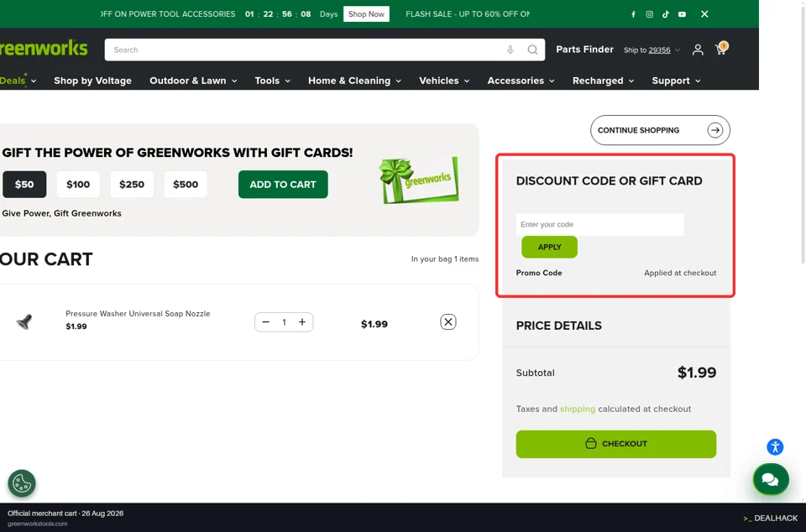Click the In your bag 1 items text

pos(445,258)
